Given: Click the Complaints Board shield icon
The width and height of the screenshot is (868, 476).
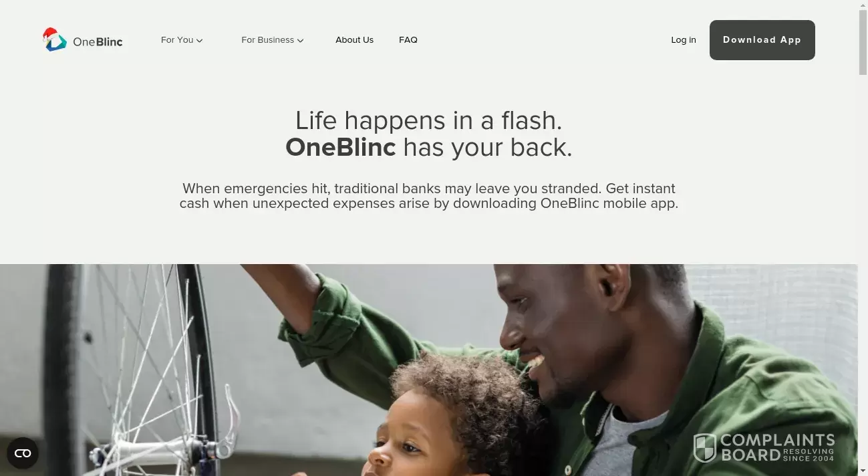Looking at the screenshot, I should pyautogui.click(x=704, y=448).
